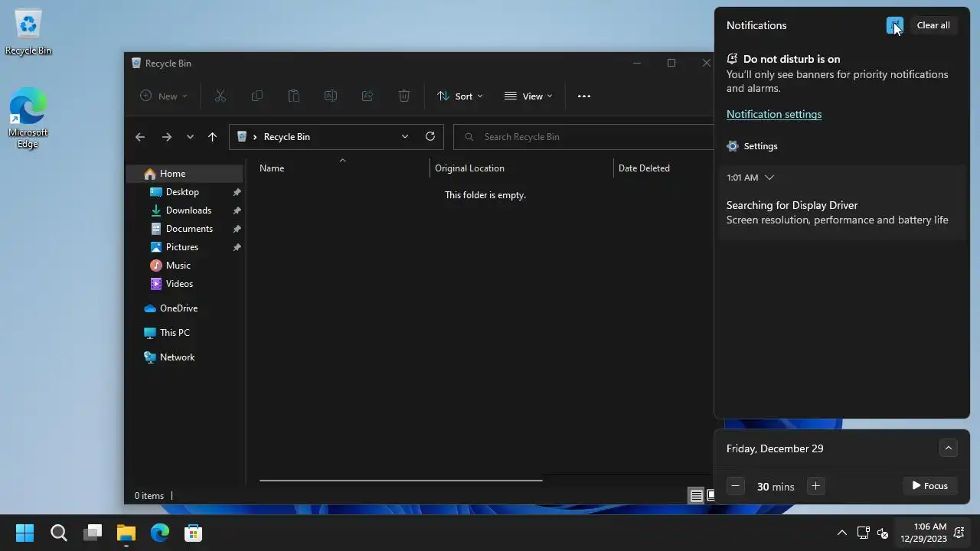The width and height of the screenshot is (980, 551).
Task: Start a Focus session
Action: (x=930, y=486)
